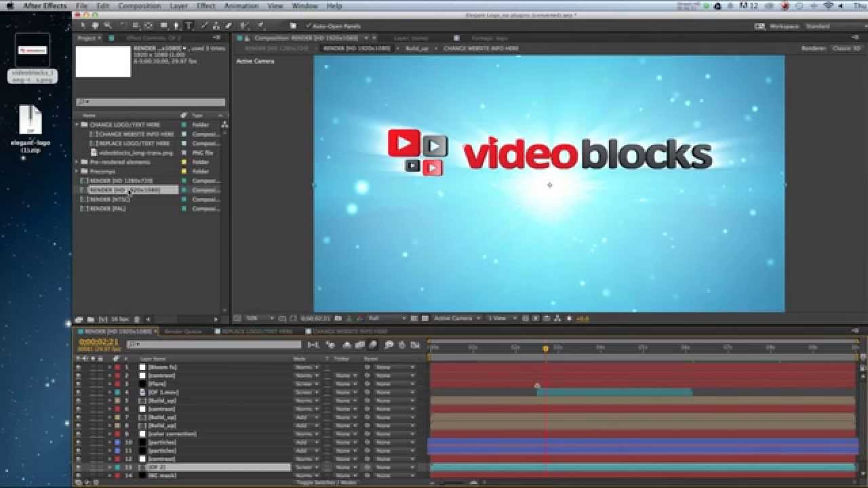Open the Animation menu

pyautogui.click(x=241, y=5)
